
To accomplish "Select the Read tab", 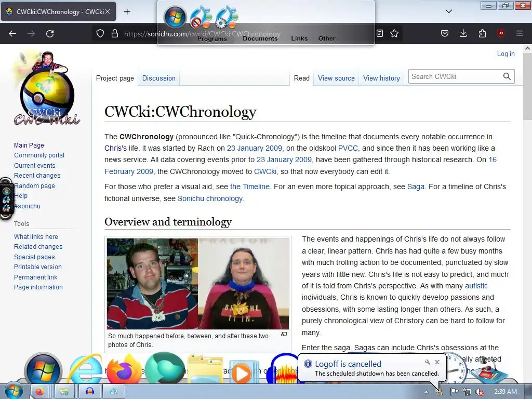I will pos(302,78).
